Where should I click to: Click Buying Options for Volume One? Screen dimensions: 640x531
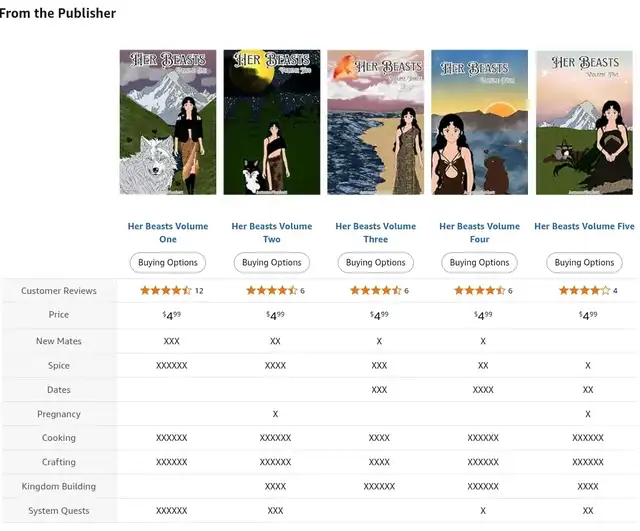pos(168,262)
